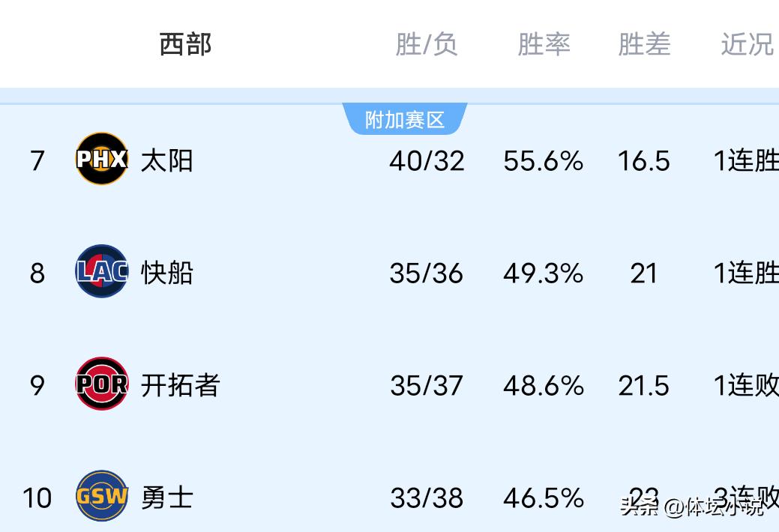The width and height of the screenshot is (779, 532).
Task: Open the 开拓者 team name link
Action: tap(180, 385)
